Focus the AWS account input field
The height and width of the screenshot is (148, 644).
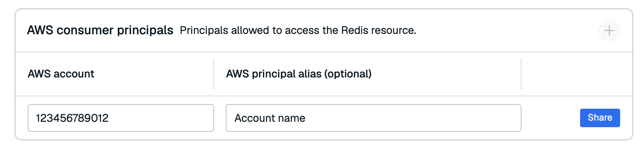click(x=121, y=118)
